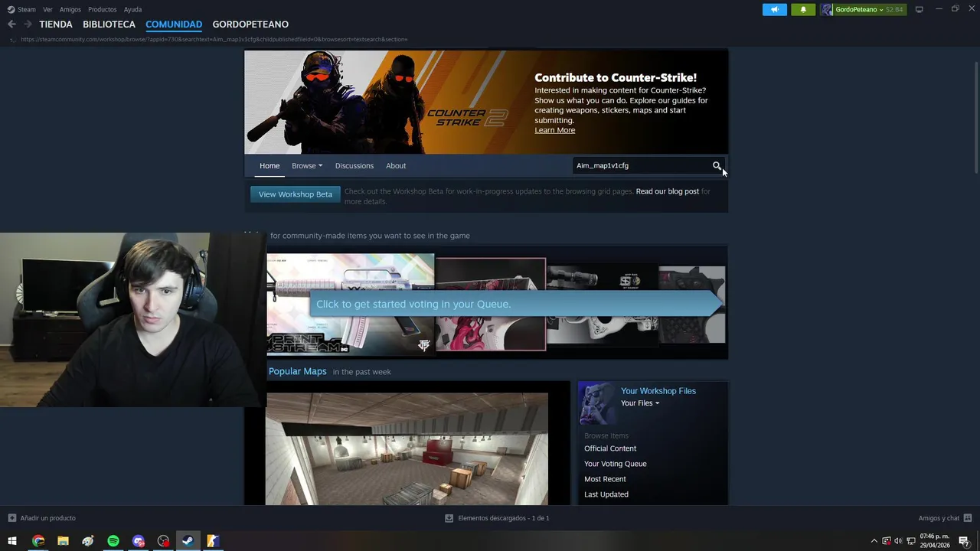Open Your Voting Queue link
Screen dimensions: 980x551
click(x=616, y=464)
